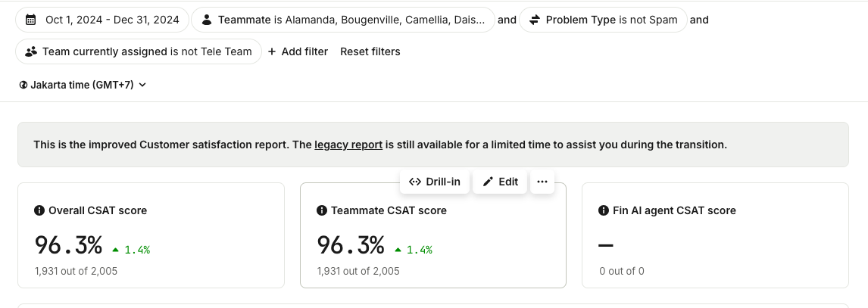Open the Teammate is Alamanda filter pill

click(343, 20)
